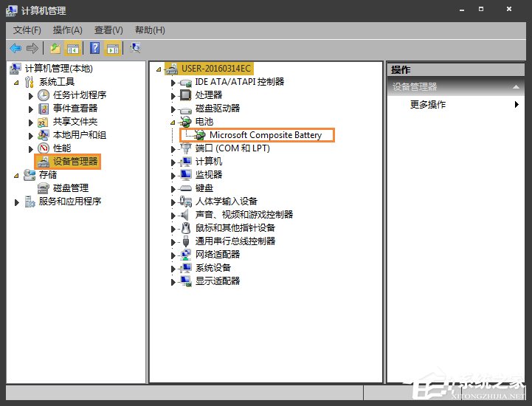The image size is (532, 406).
Task: Select 共享文件夹 tree item
Action: tap(75, 122)
